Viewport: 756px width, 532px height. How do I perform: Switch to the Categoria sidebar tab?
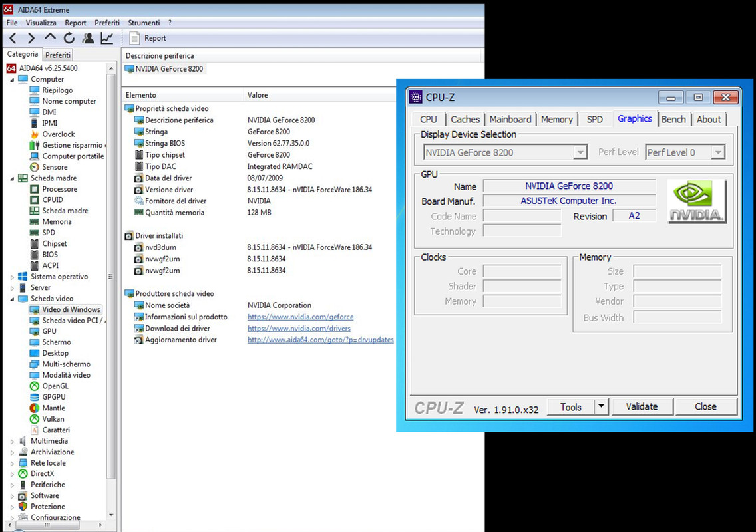[22, 54]
